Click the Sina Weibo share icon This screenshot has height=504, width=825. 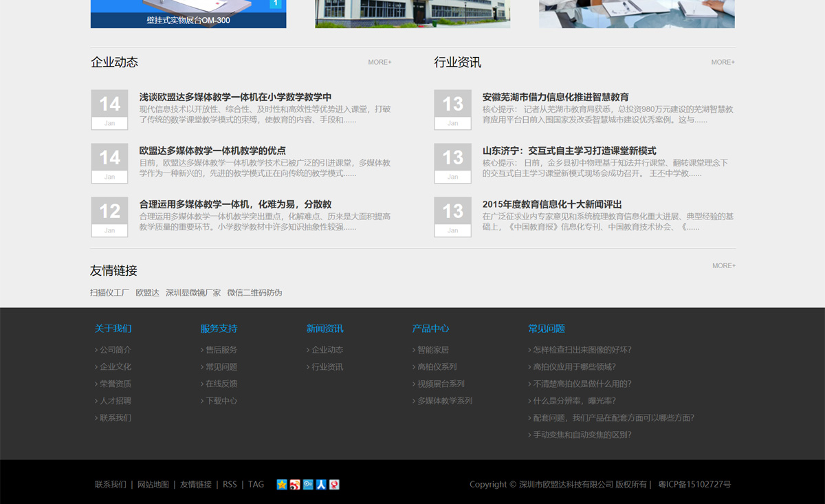(x=295, y=484)
